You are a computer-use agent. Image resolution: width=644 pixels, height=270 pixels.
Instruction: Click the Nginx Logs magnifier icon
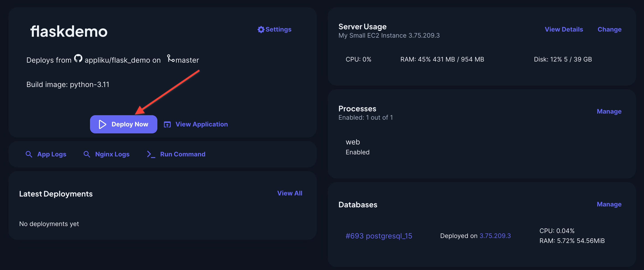[x=87, y=154]
